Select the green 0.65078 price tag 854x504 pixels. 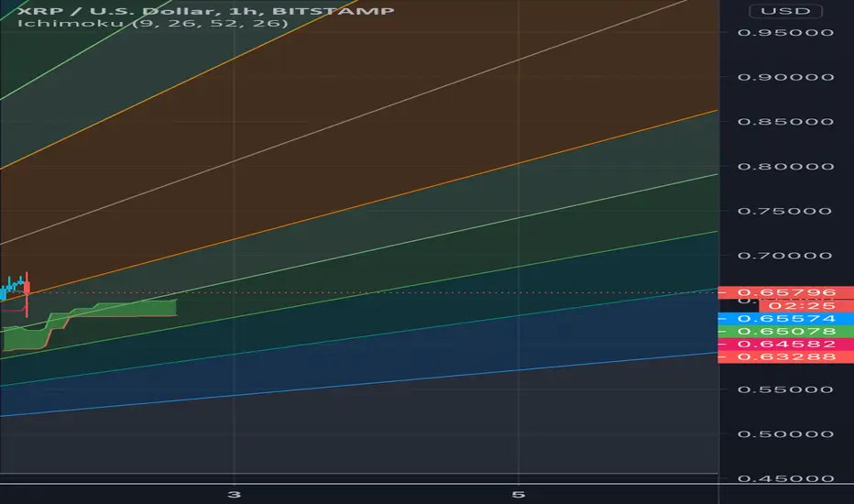tap(786, 332)
